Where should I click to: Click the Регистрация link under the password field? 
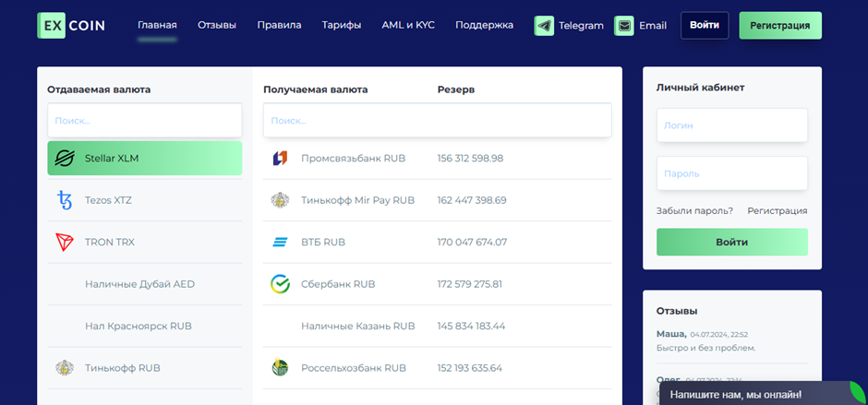coord(778,210)
